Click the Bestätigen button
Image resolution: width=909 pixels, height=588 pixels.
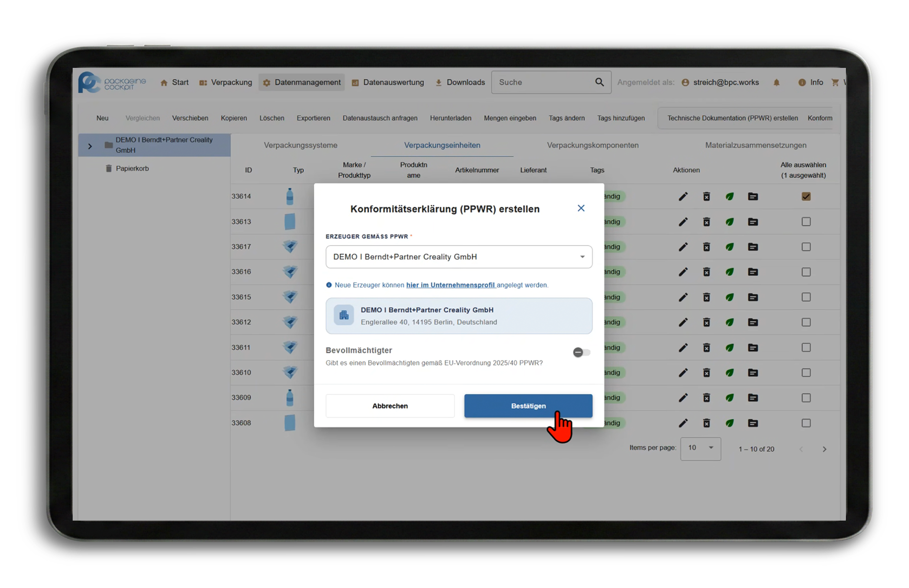[528, 406]
